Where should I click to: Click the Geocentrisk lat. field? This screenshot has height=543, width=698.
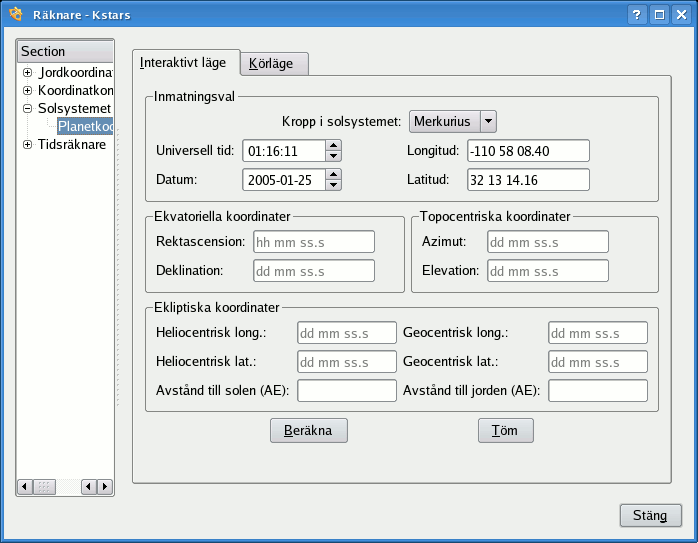coord(598,361)
